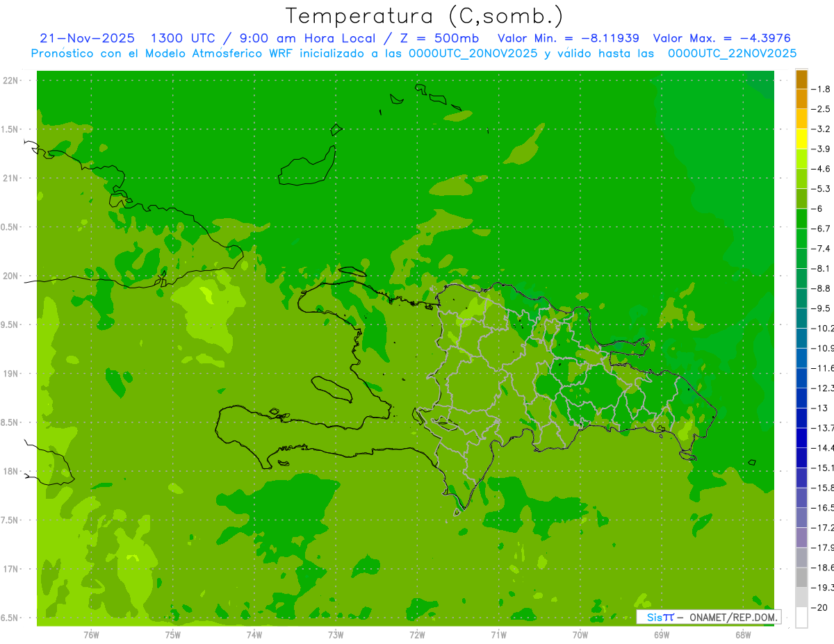Click the "72W" longitude label
834x644 pixels.
(417, 635)
